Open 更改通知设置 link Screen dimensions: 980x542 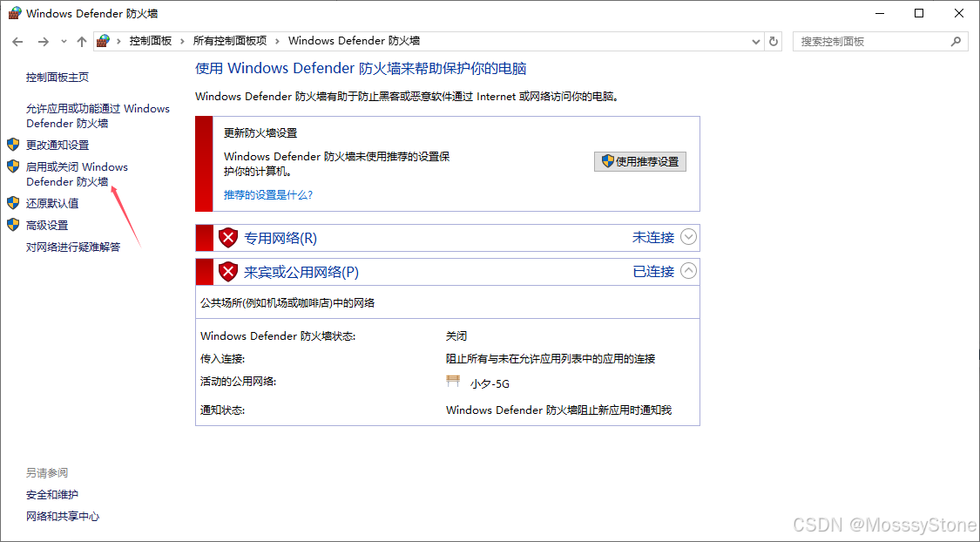pyautogui.click(x=57, y=145)
